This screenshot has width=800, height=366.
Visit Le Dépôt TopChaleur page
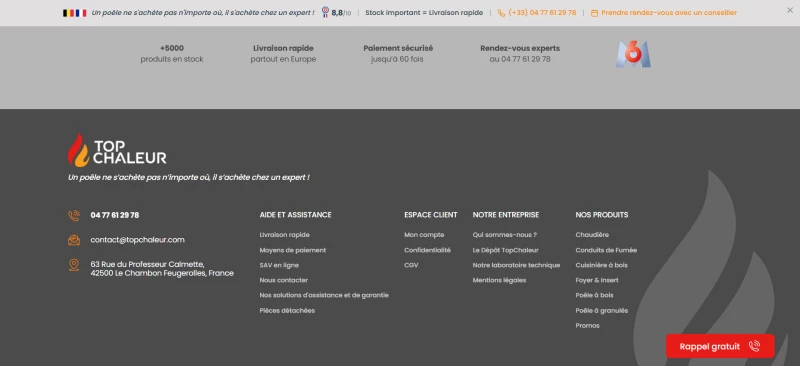tap(505, 251)
